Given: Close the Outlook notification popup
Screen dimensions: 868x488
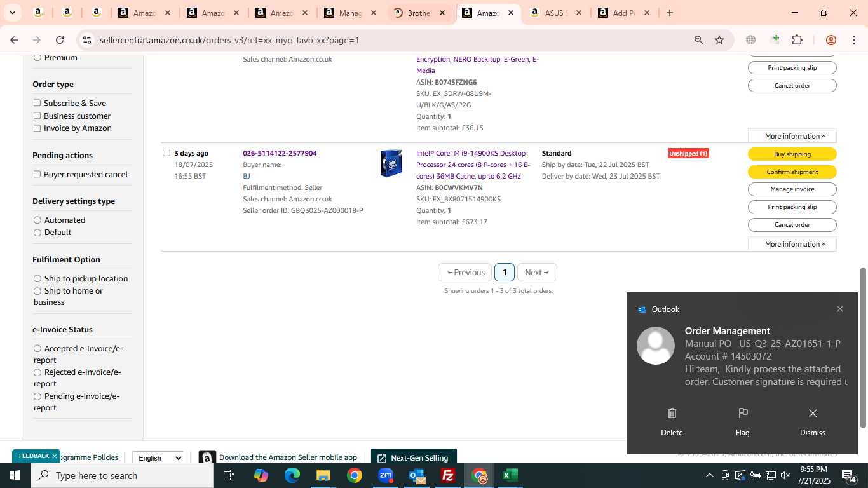Looking at the screenshot, I should [840, 309].
